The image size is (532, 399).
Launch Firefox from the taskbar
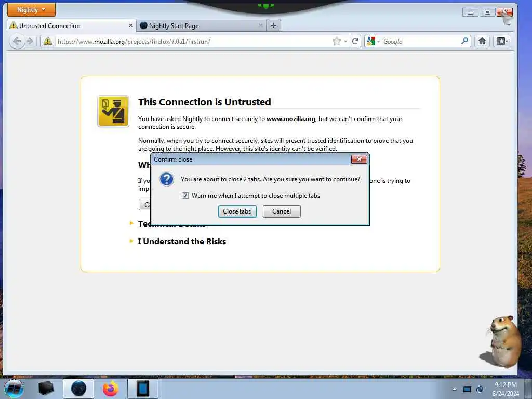(111, 389)
